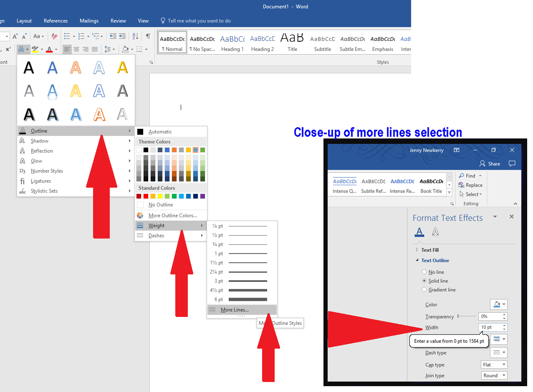The width and height of the screenshot is (533, 392).
Task: Open Format Text Effects pane options arrow
Action: click(x=495, y=216)
